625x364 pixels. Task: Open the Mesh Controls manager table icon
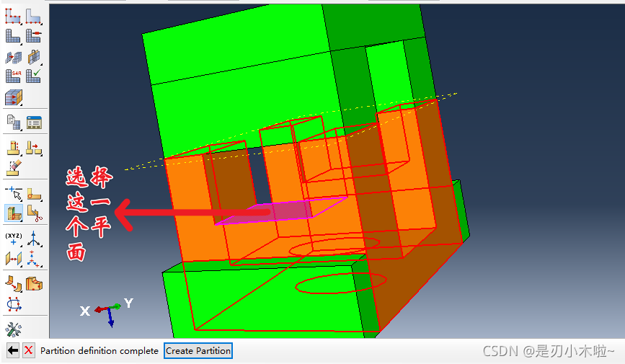[x=34, y=122]
